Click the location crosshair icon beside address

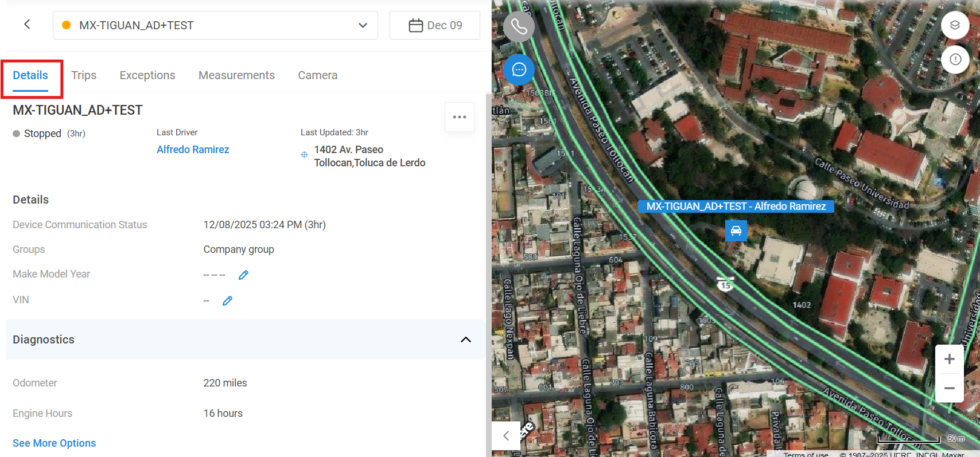click(304, 155)
